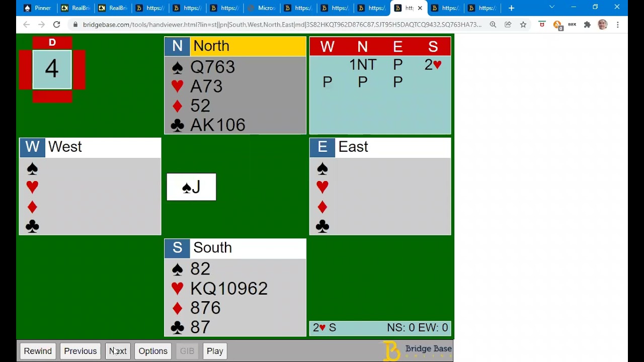This screenshot has height=362, width=644.
Task: Click East's diamond suit symbol
Action: (323, 207)
